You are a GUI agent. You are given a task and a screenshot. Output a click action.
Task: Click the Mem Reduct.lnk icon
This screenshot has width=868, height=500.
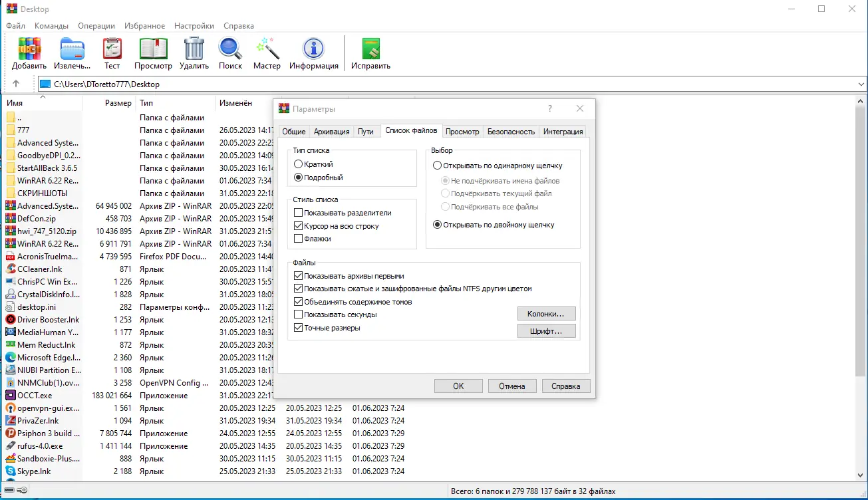point(11,345)
